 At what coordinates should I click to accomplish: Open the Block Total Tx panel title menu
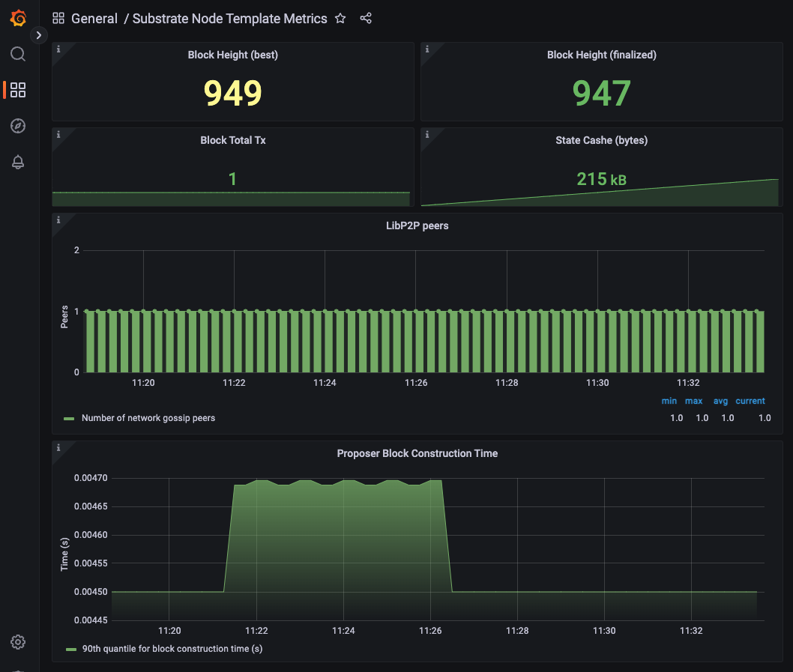[x=232, y=140]
